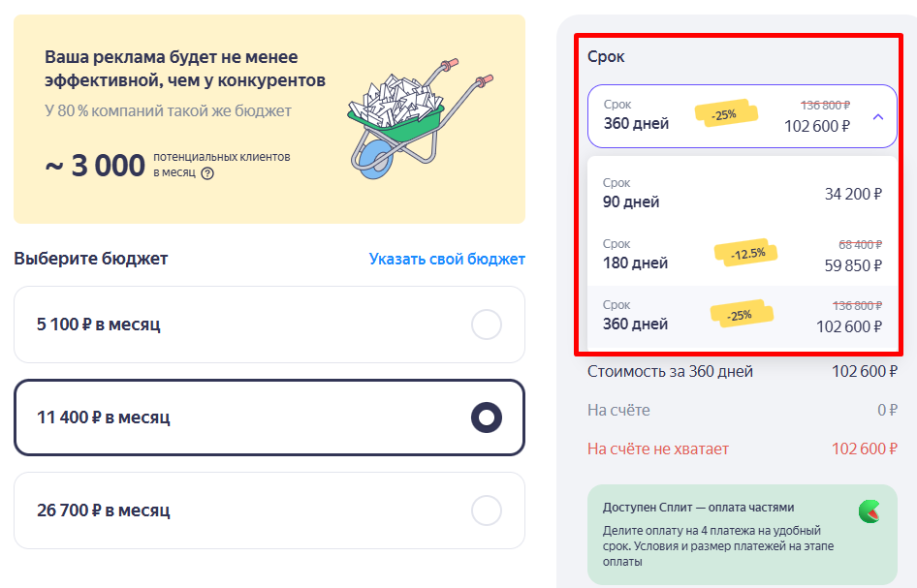Click the red "На счёте не хватает" text
917x588 pixels.
coord(658,449)
